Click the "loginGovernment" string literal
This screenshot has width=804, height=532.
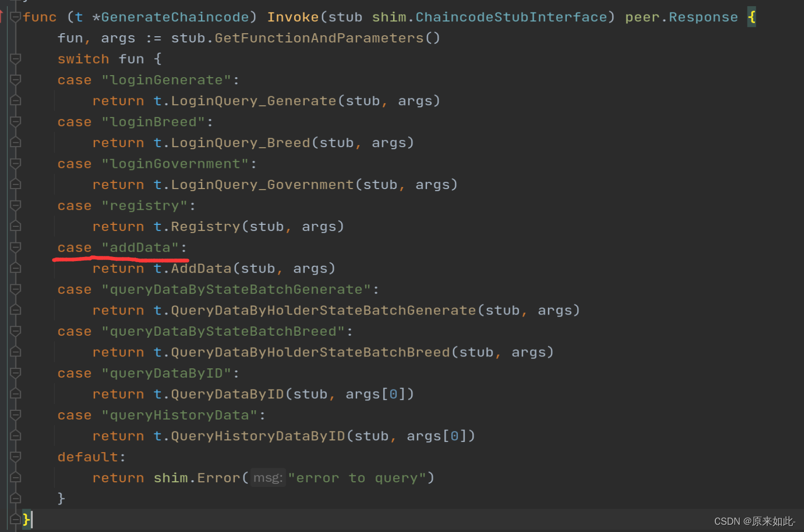pos(175,164)
